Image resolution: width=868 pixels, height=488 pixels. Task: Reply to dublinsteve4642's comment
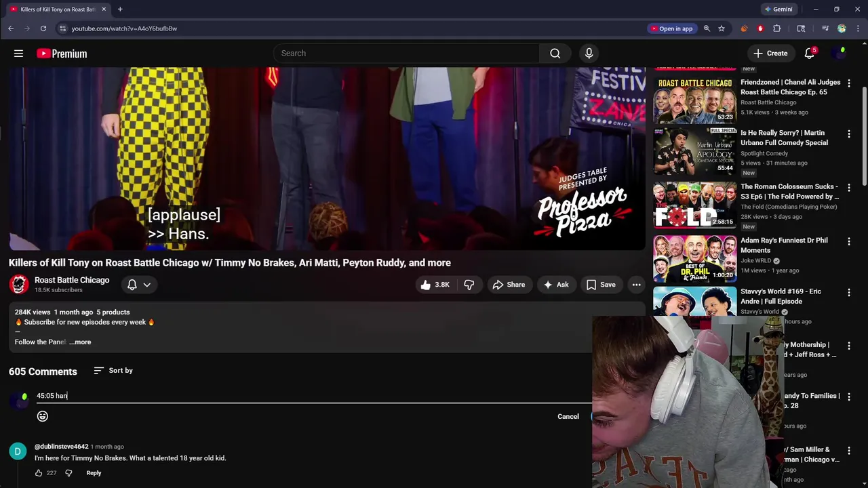(x=94, y=473)
